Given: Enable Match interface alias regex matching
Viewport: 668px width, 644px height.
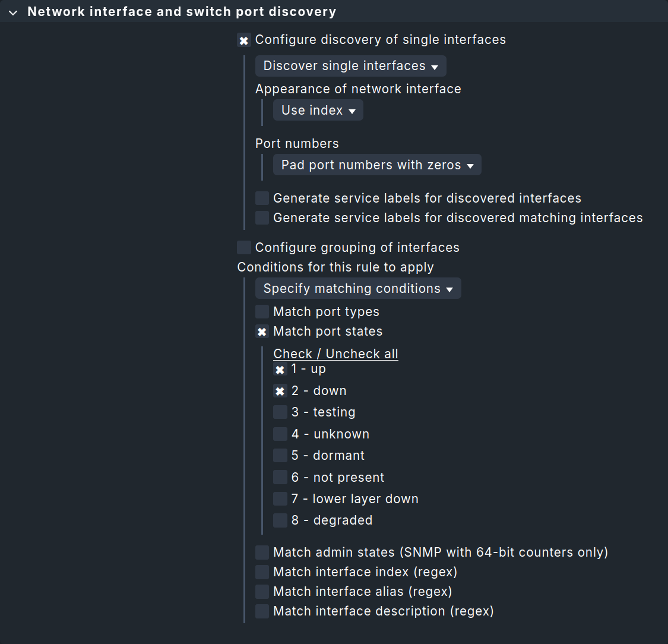Looking at the screenshot, I should [262, 591].
